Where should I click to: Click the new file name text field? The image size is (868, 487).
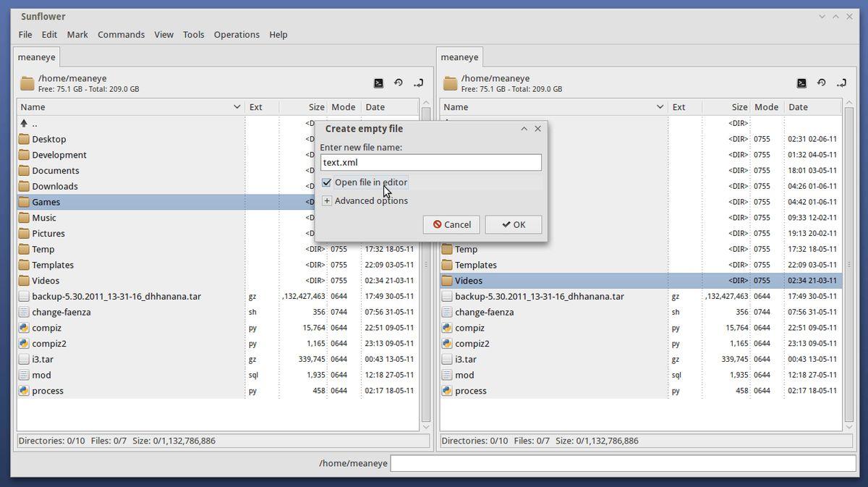point(430,163)
